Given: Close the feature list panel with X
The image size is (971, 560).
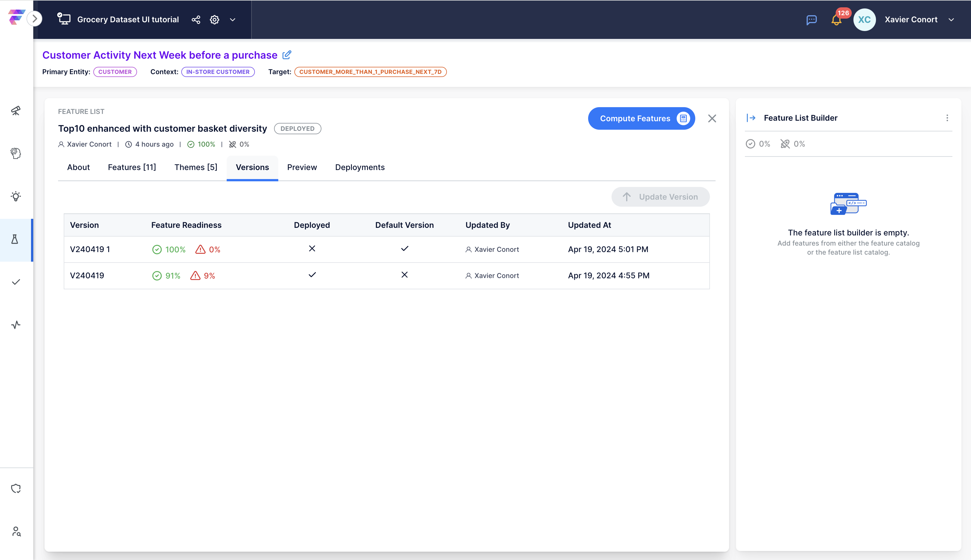Looking at the screenshot, I should (x=712, y=118).
